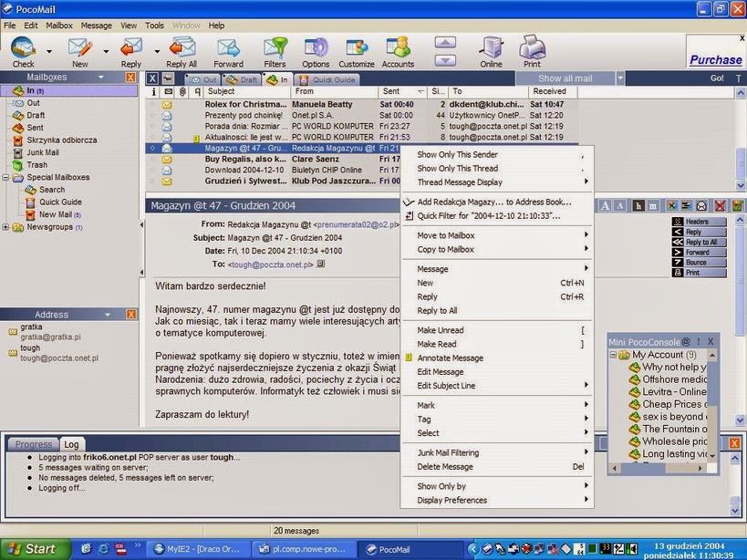This screenshot has width=747, height=560.
Task: Open 'Move to Mailbox' submenu
Action: click(497, 235)
